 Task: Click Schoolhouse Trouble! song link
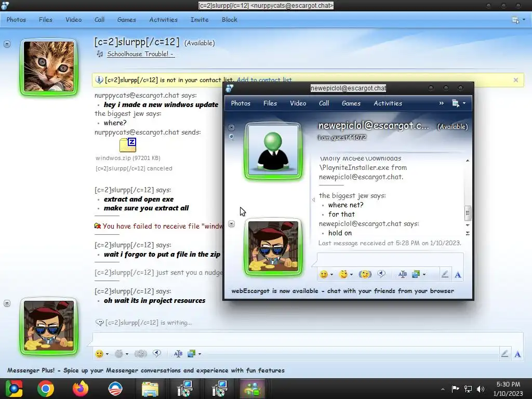tap(141, 54)
